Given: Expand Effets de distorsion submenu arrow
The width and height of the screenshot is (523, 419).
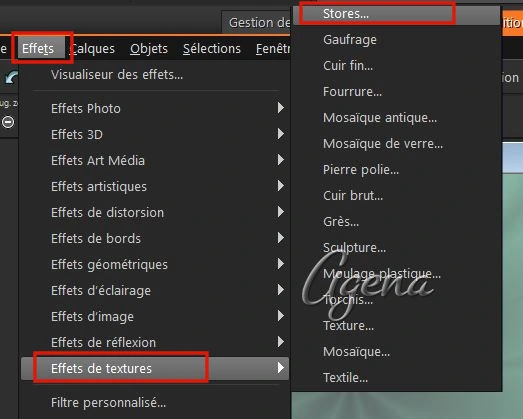Looking at the screenshot, I should pos(281,212).
